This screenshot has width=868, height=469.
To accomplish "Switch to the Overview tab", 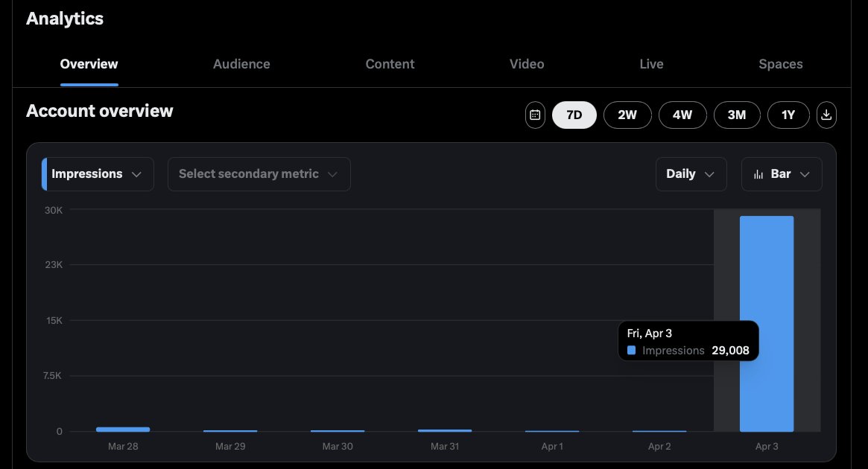I will click(x=89, y=64).
